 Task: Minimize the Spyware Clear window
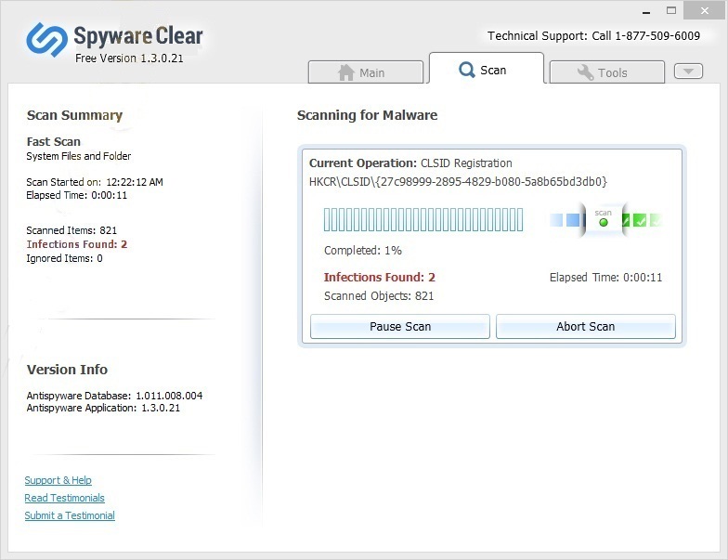[x=646, y=11]
